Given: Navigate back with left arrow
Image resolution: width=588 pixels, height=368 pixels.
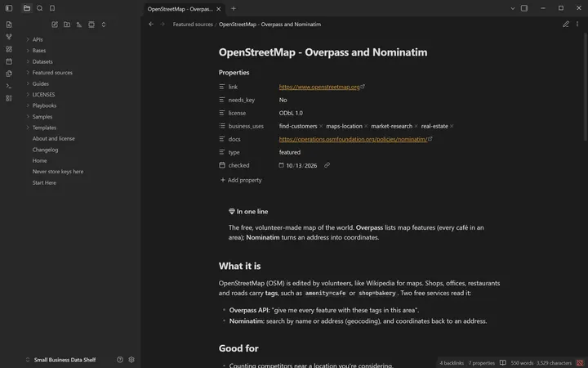Looking at the screenshot, I should pos(151,24).
